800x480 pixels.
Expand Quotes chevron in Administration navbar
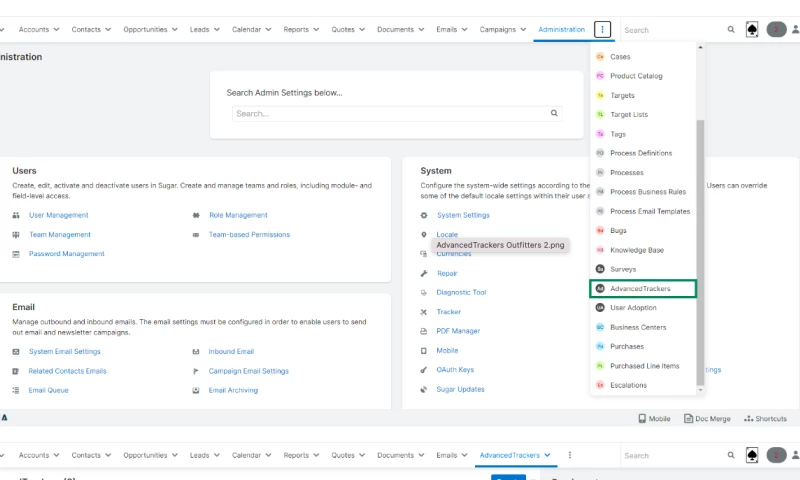pos(362,30)
